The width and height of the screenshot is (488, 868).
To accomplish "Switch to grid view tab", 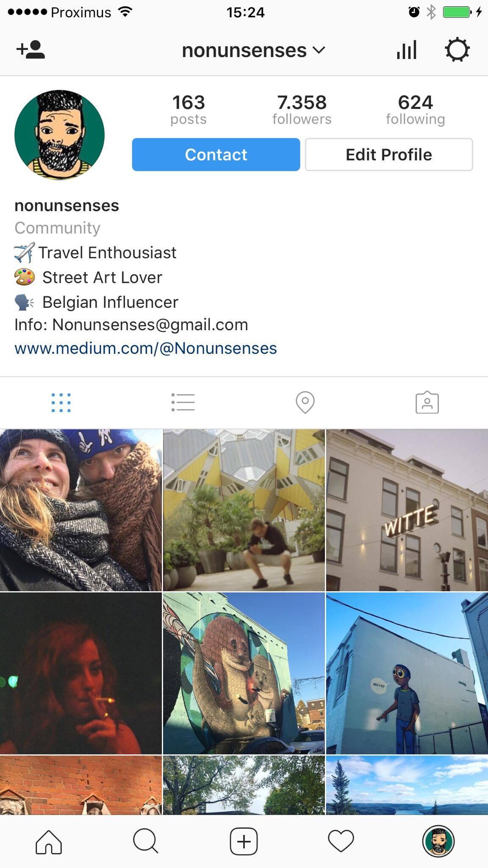I will [61, 403].
